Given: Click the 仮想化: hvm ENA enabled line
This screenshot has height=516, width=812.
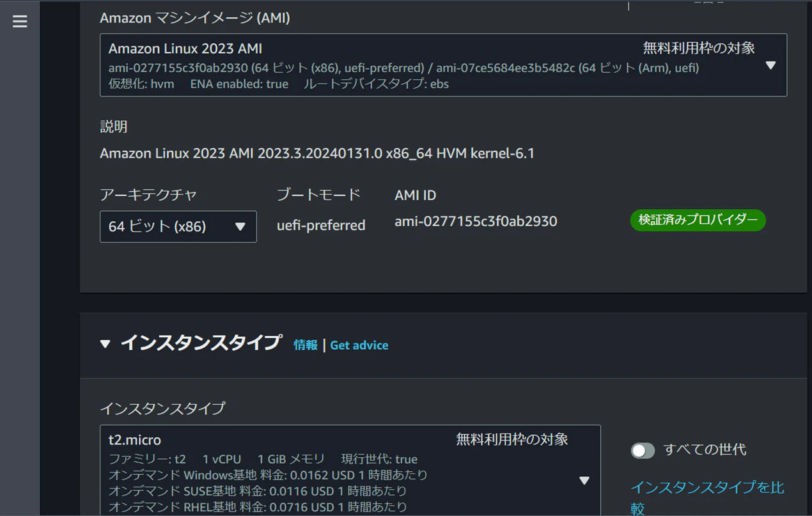Looking at the screenshot, I should coord(279,84).
